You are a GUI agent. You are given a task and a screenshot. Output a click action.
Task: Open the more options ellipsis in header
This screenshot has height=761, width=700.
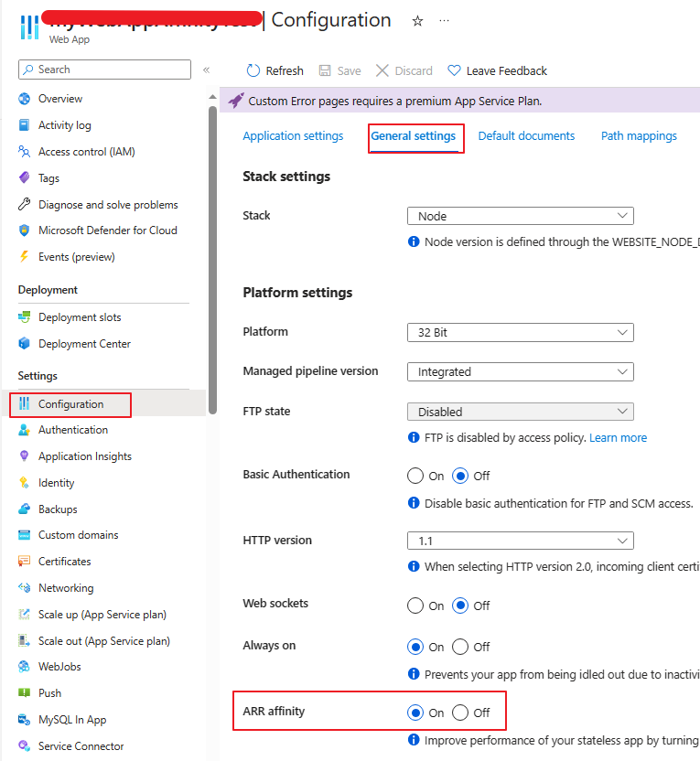[444, 21]
